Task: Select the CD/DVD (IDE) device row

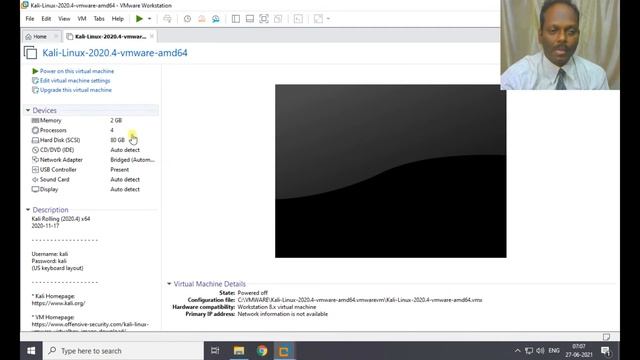Action: coord(94,150)
